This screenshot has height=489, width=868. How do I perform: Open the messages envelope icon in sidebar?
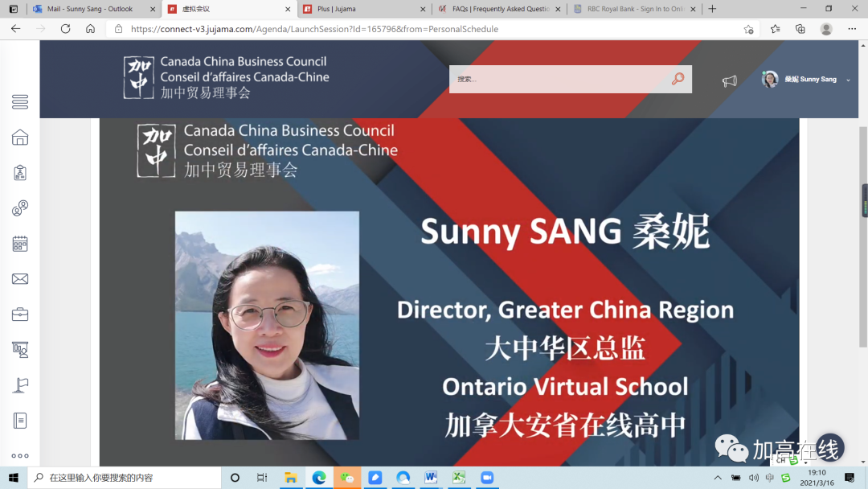point(20,279)
